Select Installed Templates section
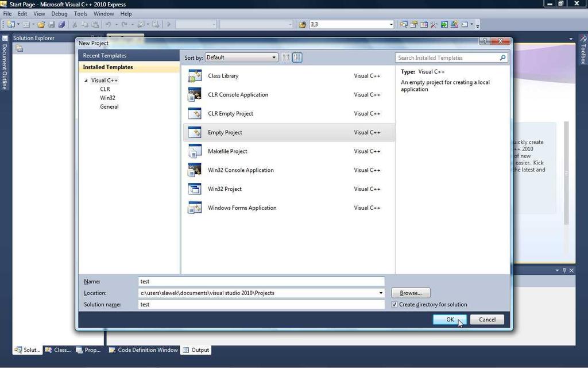Viewport: 588px width, 368px height. [x=129, y=67]
